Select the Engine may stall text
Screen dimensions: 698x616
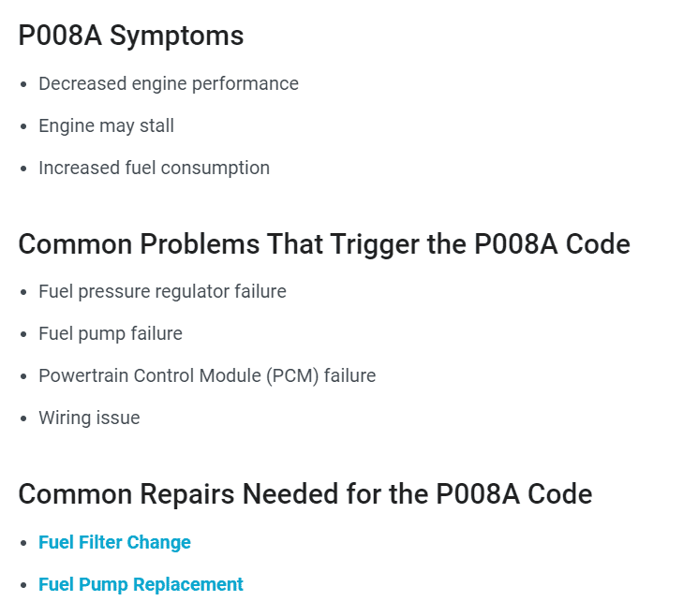pos(107,125)
